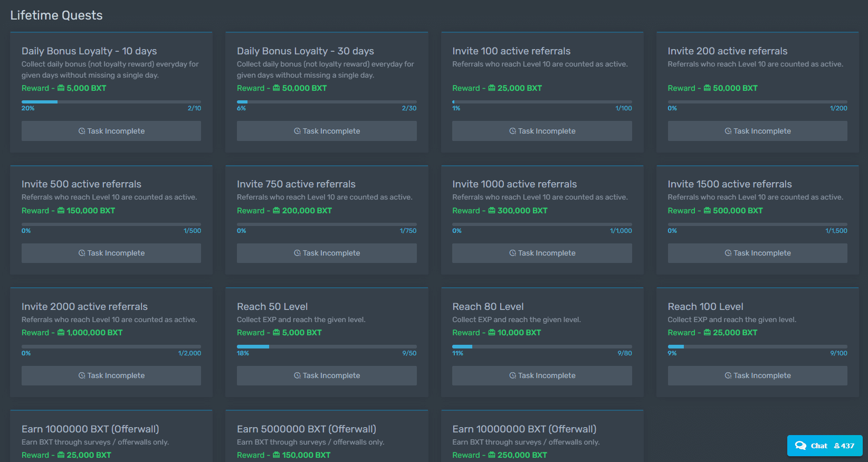Image resolution: width=868 pixels, height=462 pixels.
Task: Click BXT coin icon beside 10,000 BXT reward
Action: 492,333
